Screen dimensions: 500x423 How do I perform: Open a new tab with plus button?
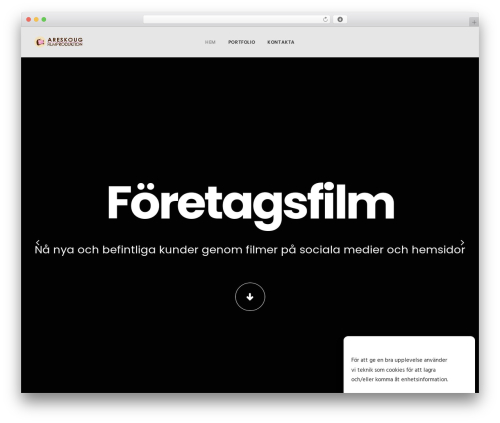point(474,22)
